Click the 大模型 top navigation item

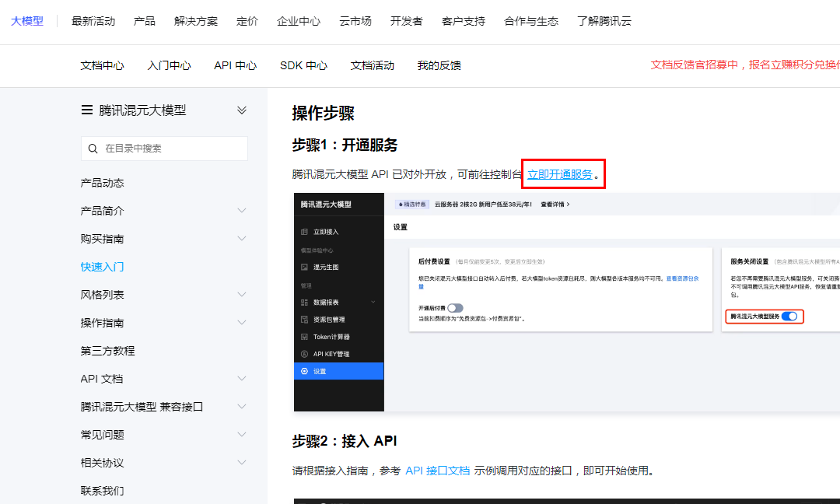(x=26, y=21)
